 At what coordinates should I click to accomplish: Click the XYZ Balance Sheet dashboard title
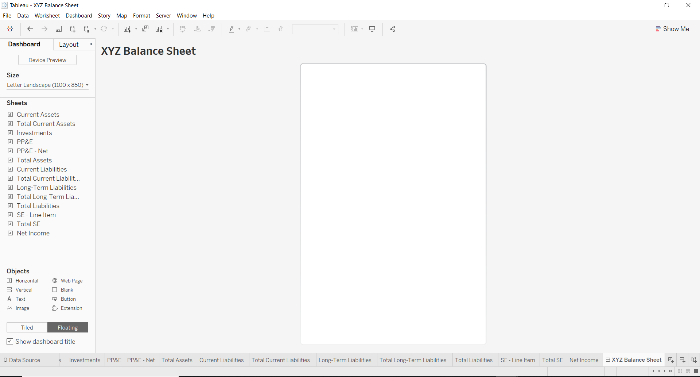[x=148, y=51]
